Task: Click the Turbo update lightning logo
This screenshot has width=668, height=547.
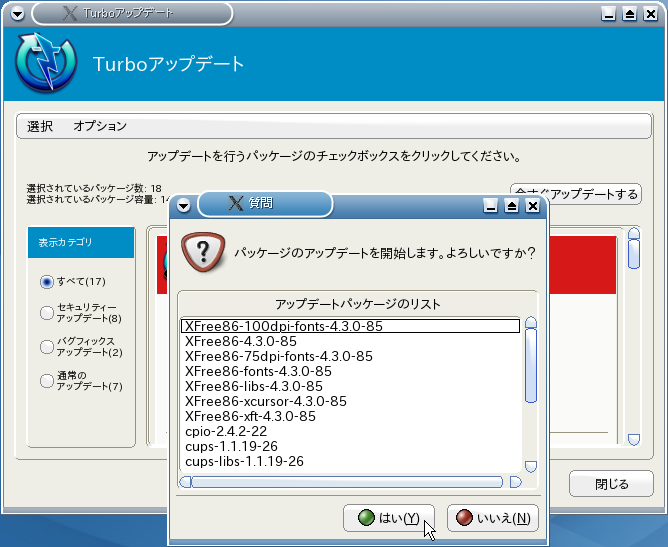Action: click(x=46, y=63)
